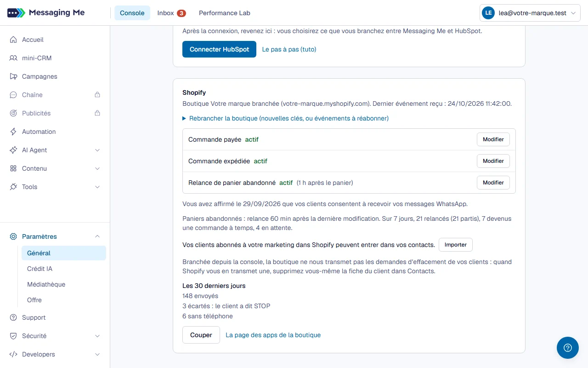Collapse the Paramètres section chevron
This screenshot has width=588, height=368.
pyautogui.click(x=97, y=236)
